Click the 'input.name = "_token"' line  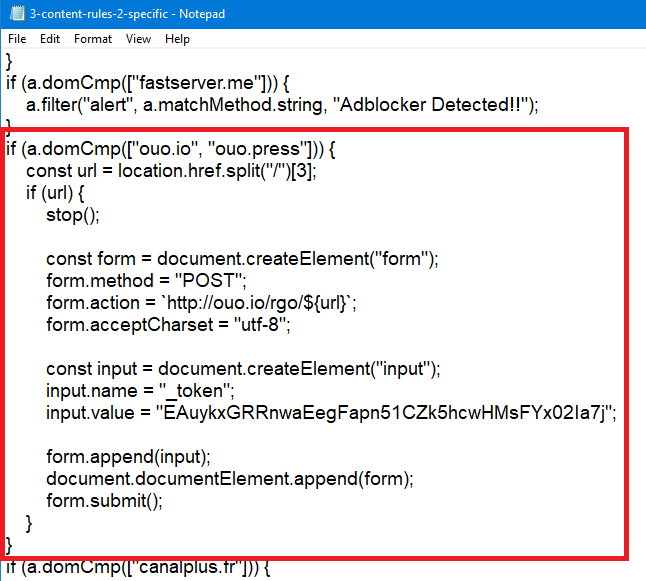click(x=140, y=391)
